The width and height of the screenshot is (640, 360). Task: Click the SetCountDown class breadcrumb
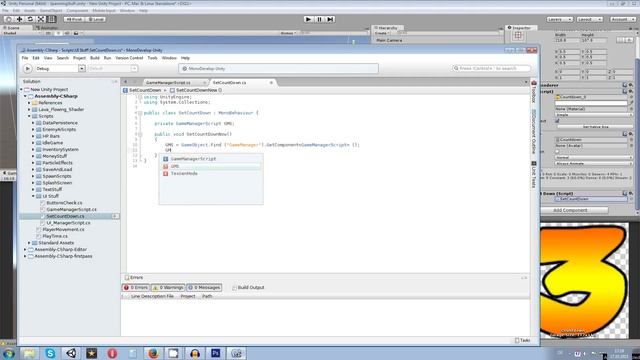pos(145,90)
